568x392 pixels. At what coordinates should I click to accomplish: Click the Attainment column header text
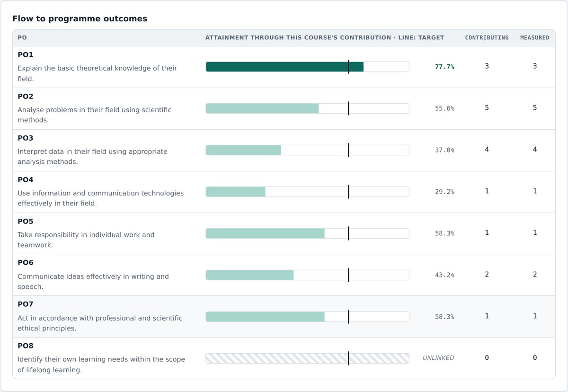point(325,38)
